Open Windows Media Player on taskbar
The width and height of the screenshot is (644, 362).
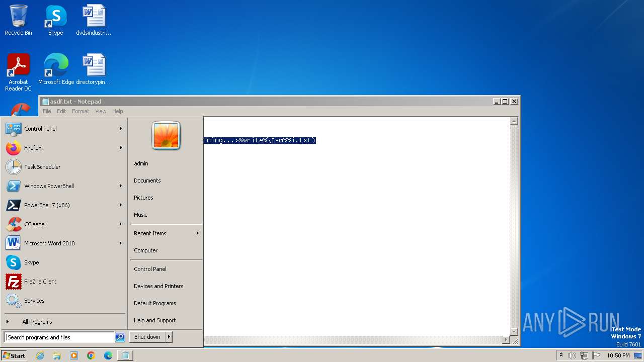74,355
